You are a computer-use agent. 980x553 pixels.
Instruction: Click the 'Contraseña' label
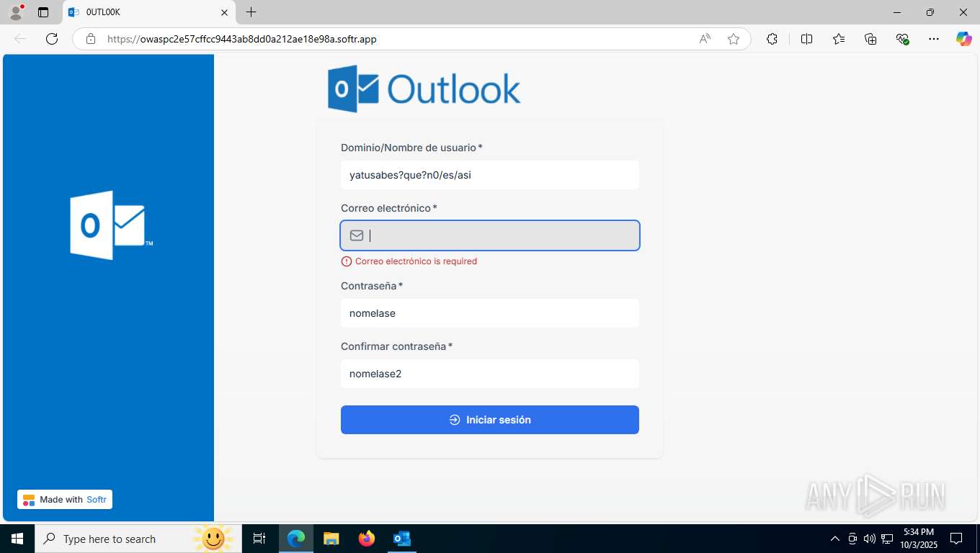(369, 286)
